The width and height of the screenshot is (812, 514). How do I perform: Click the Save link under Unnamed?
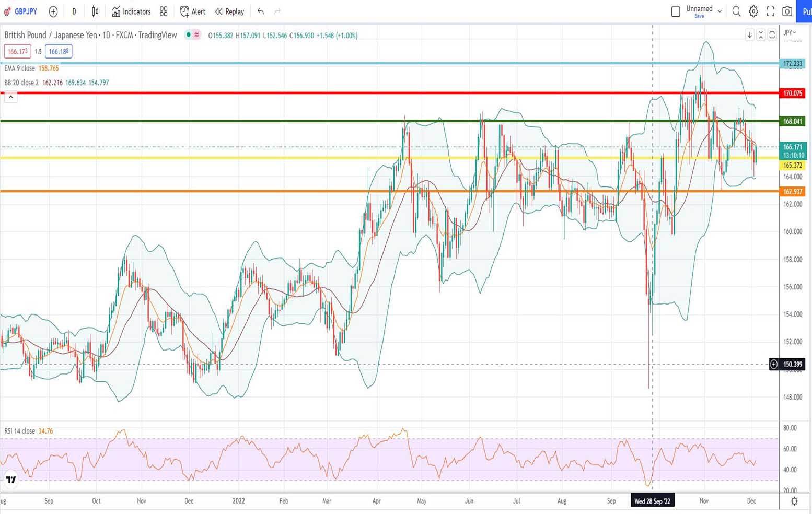(x=699, y=16)
